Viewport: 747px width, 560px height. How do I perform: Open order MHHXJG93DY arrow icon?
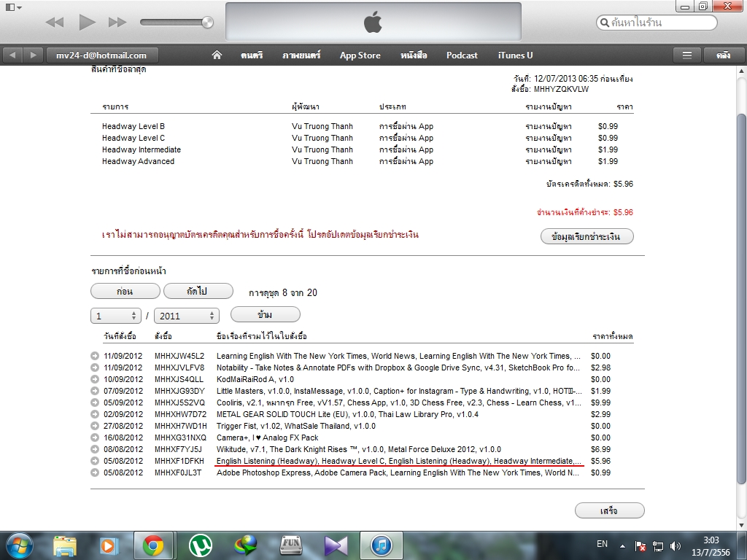[x=95, y=391]
